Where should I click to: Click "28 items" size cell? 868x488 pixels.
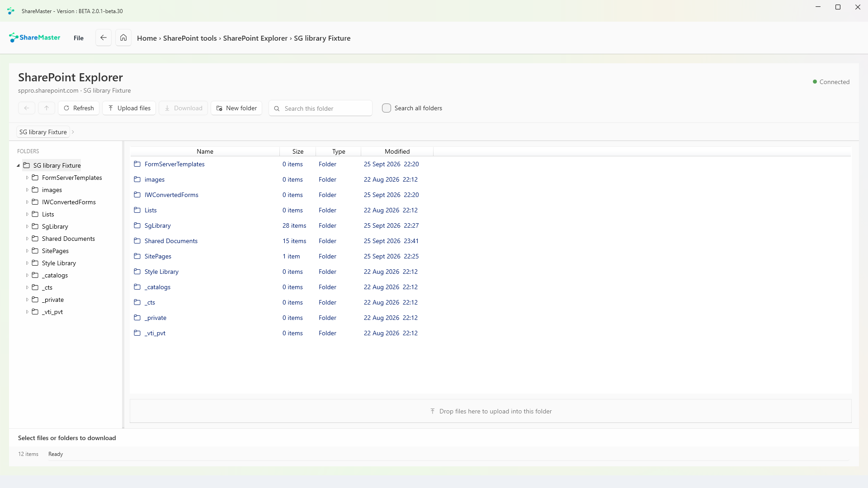[294, 225]
